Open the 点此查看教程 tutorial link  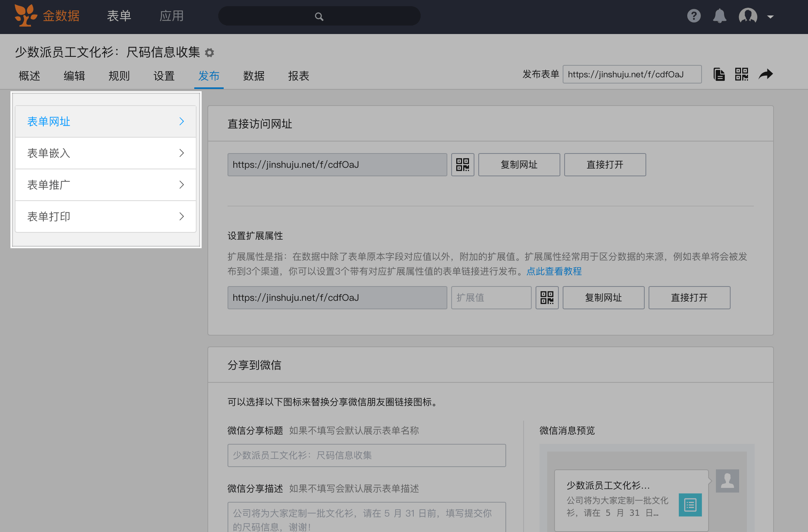554,271
